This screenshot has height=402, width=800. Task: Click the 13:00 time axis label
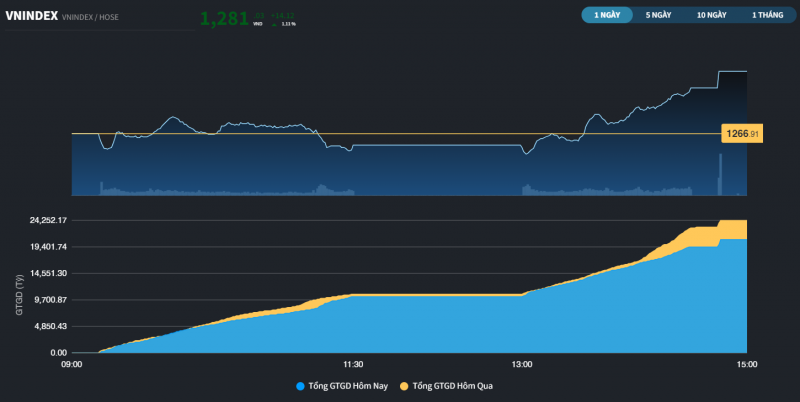521,364
